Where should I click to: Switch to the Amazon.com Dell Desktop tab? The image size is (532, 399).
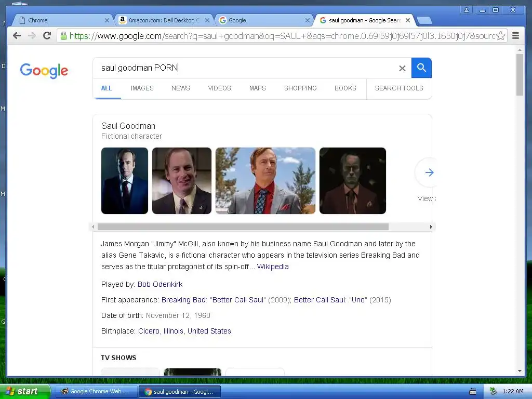(x=164, y=20)
